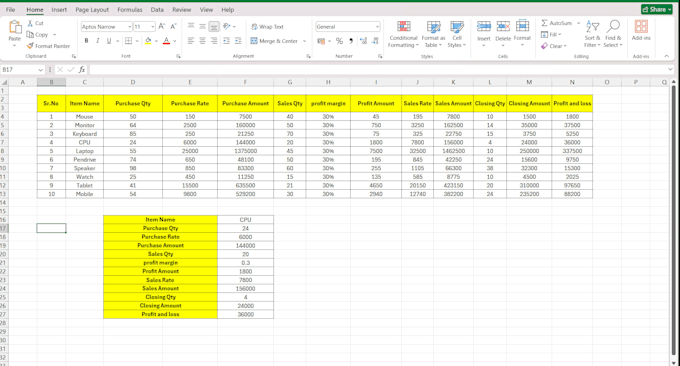Collapse the ribbon with the chevron

(x=667, y=56)
